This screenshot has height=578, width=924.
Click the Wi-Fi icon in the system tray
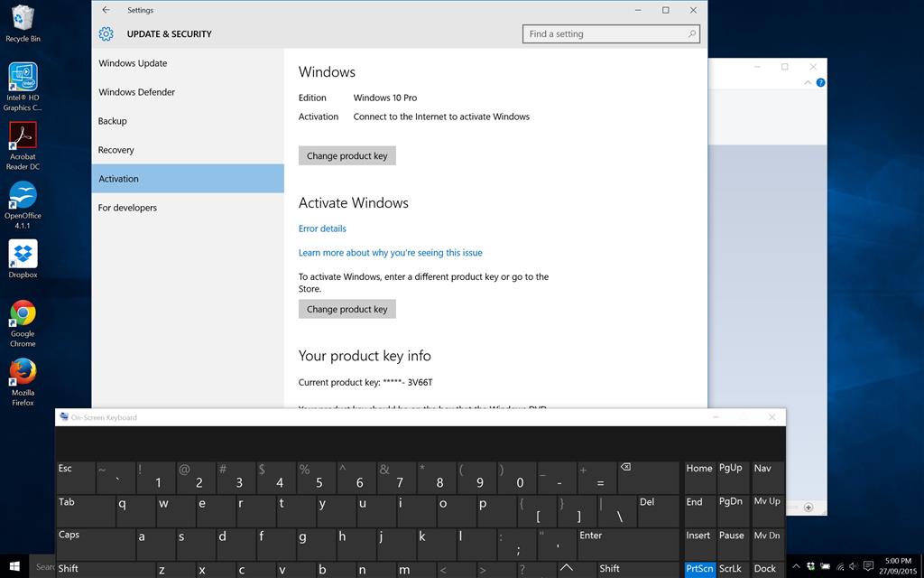839,566
